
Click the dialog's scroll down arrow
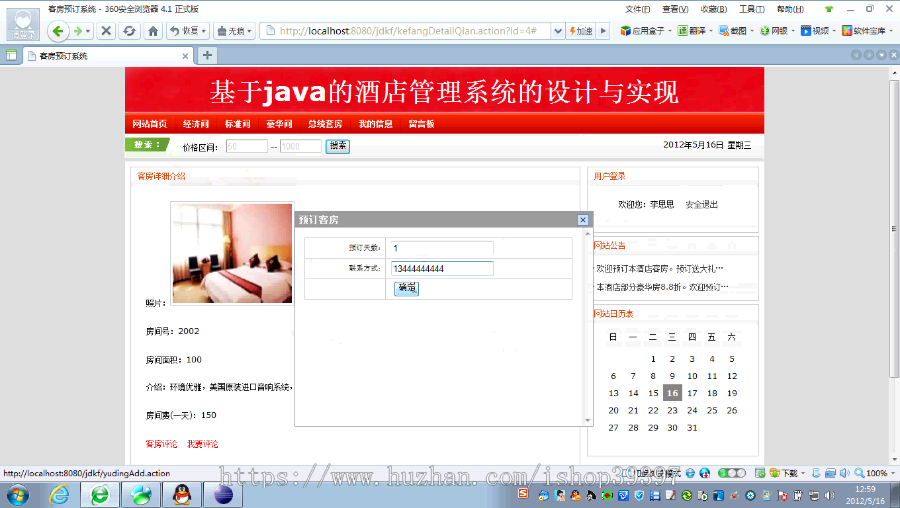587,421
